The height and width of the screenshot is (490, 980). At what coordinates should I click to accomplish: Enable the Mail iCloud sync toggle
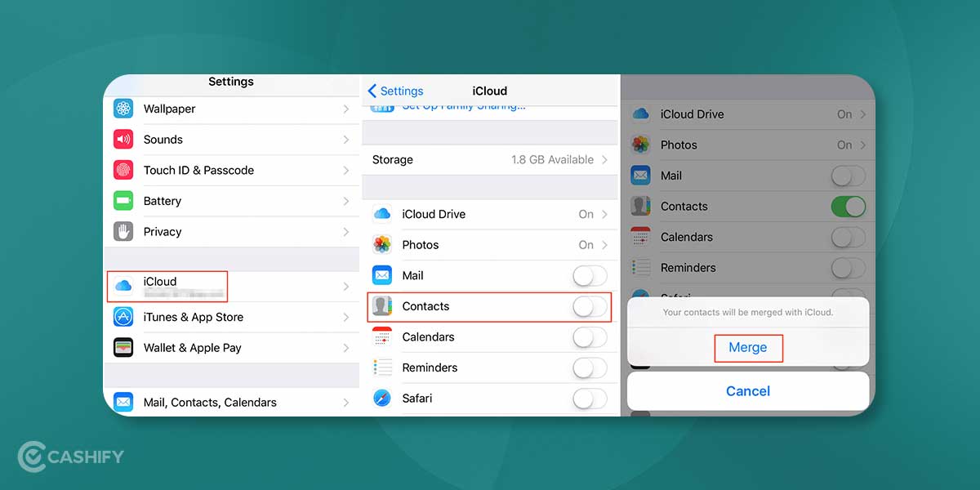(x=590, y=275)
